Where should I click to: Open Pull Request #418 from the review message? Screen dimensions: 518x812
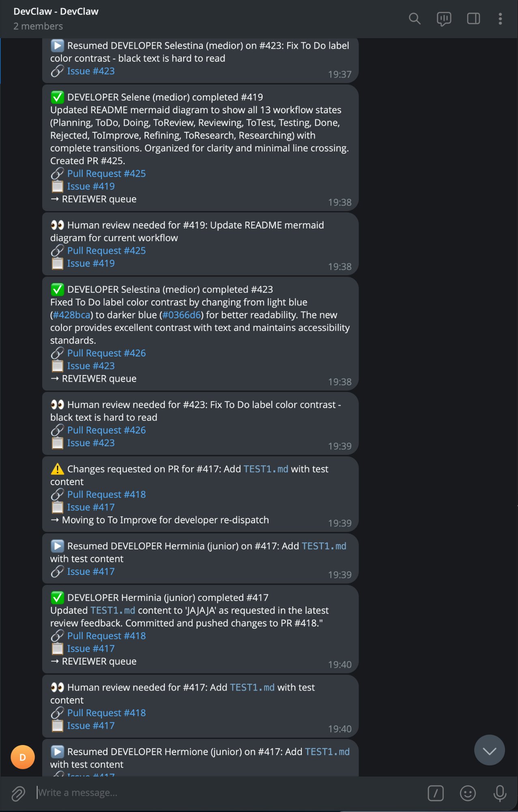point(106,713)
